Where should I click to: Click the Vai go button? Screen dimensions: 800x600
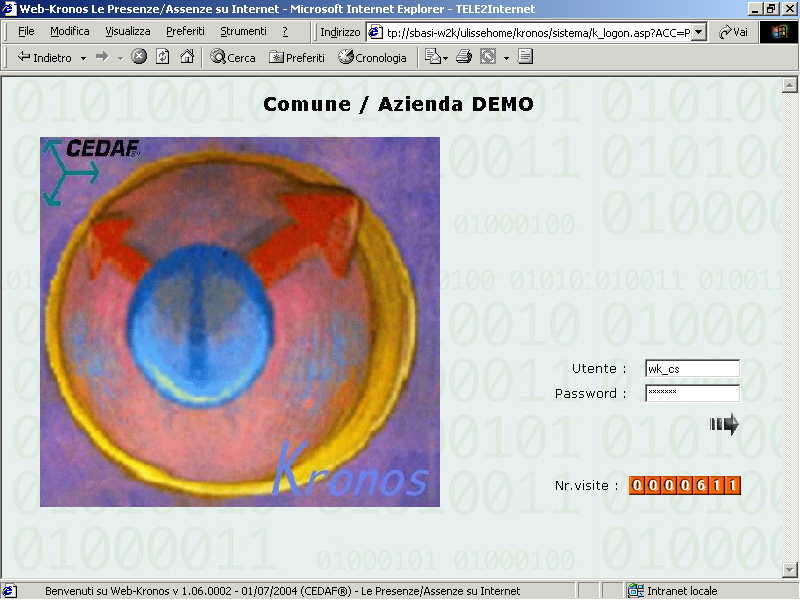(x=733, y=32)
